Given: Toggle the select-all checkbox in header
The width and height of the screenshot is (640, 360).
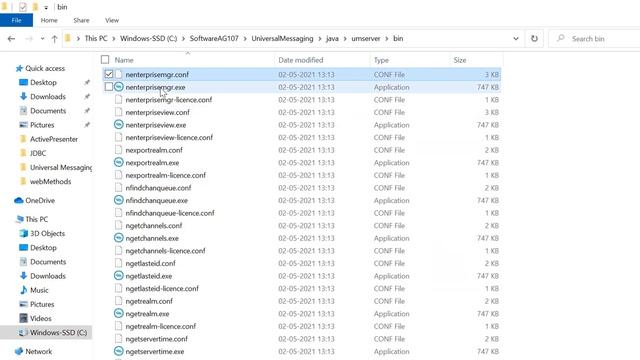Looking at the screenshot, I should (x=105, y=60).
